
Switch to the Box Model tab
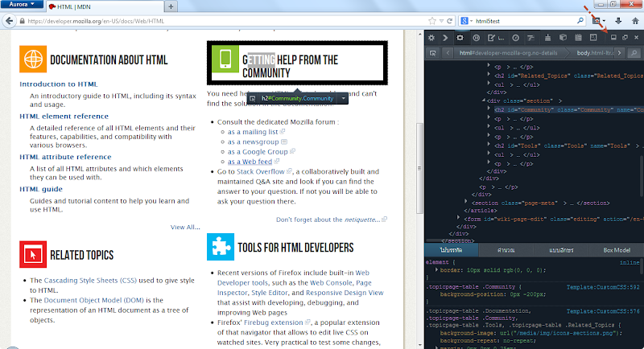[x=616, y=250]
